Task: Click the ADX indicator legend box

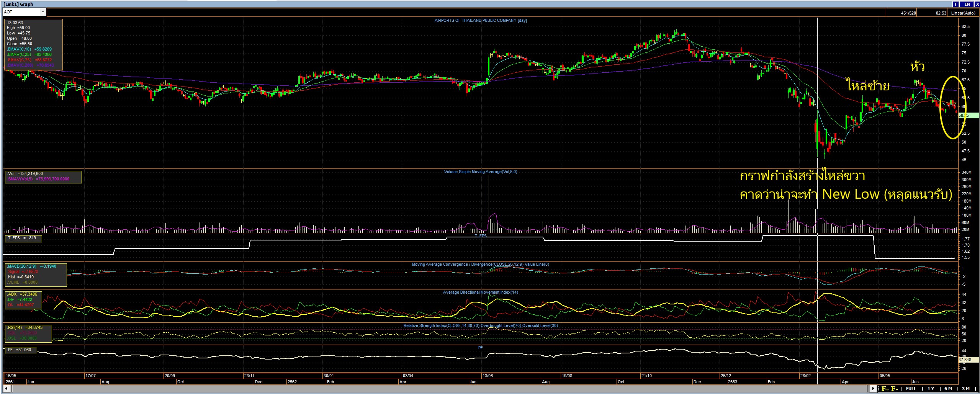Action: pos(23,300)
